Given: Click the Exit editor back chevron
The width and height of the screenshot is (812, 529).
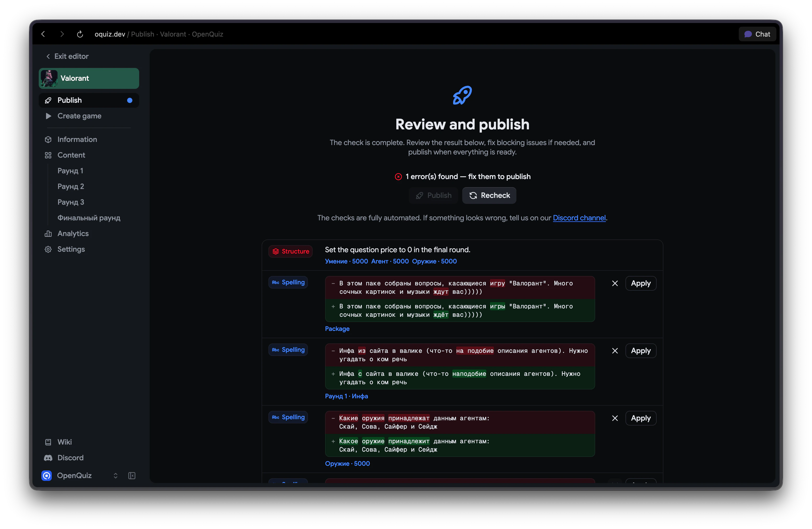Looking at the screenshot, I should pos(48,56).
